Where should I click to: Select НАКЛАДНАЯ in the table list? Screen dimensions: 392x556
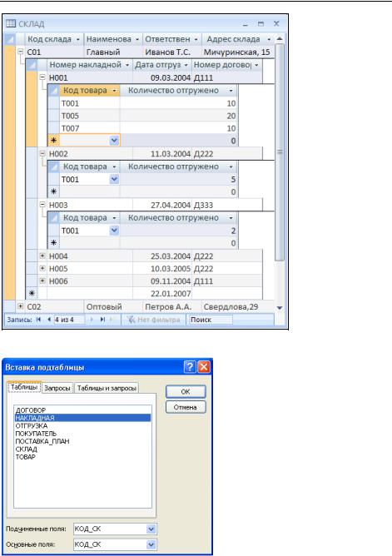[82, 418]
